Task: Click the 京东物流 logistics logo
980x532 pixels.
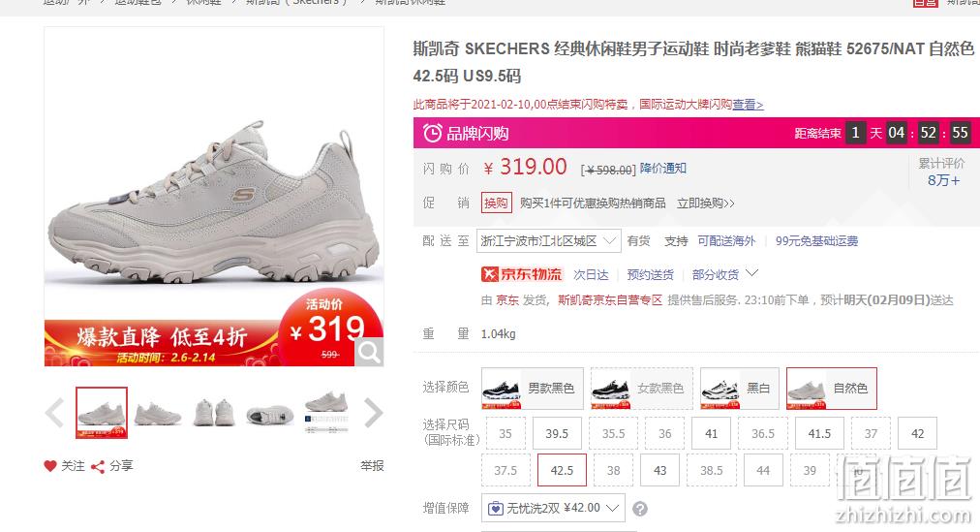Action: coord(522,274)
